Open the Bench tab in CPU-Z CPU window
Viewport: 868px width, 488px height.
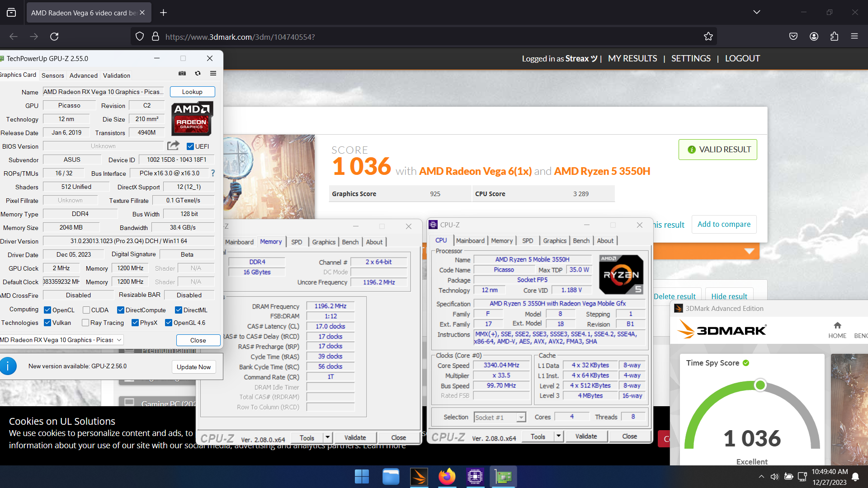click(x=581, y=240)
